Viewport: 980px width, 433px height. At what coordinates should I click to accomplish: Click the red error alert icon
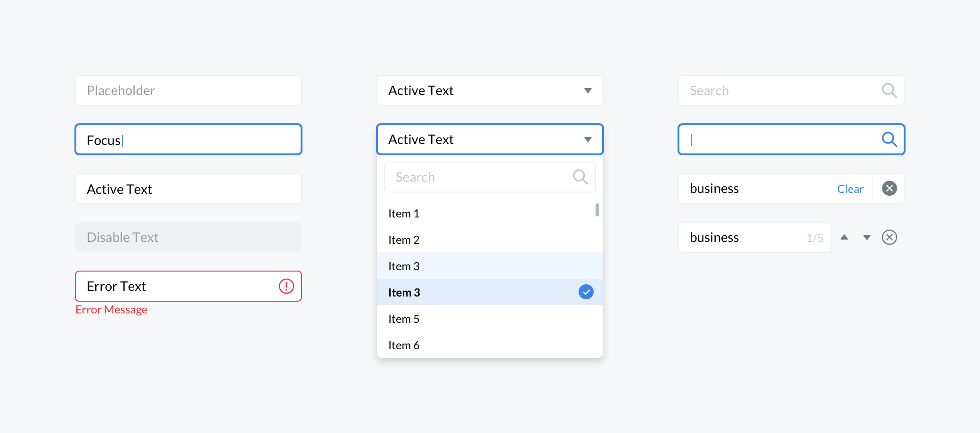click(x=286, y=286)
